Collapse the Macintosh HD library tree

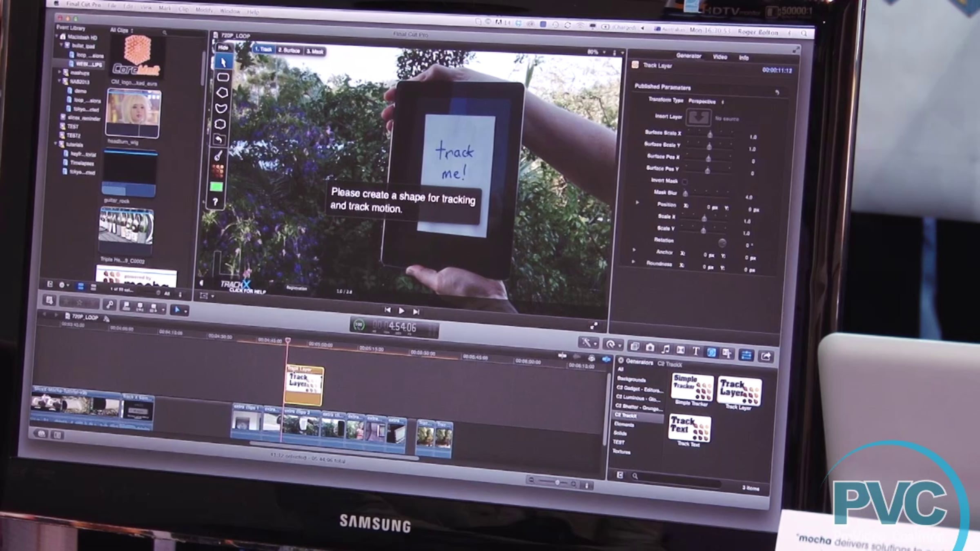point(57,36)
